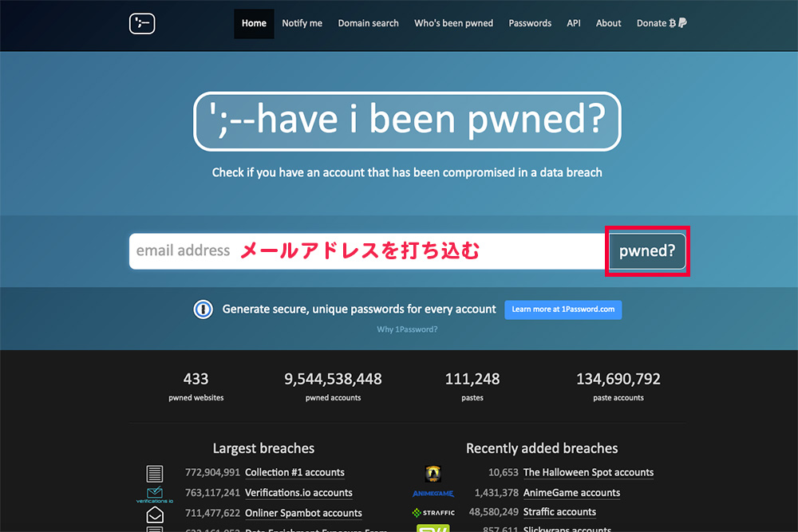Click Learn more at 1Password.com

point(563,309)
